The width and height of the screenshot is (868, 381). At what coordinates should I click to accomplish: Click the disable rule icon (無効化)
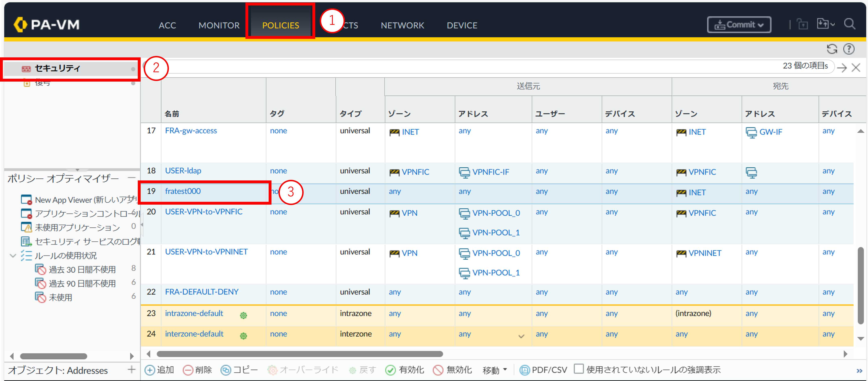click(x=438, y=370)
